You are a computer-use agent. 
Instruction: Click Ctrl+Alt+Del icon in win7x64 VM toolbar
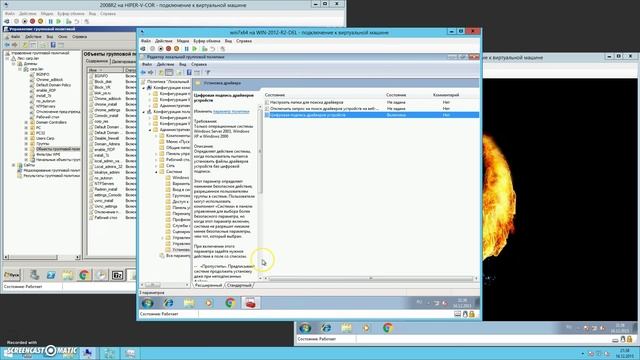point(143,49)
